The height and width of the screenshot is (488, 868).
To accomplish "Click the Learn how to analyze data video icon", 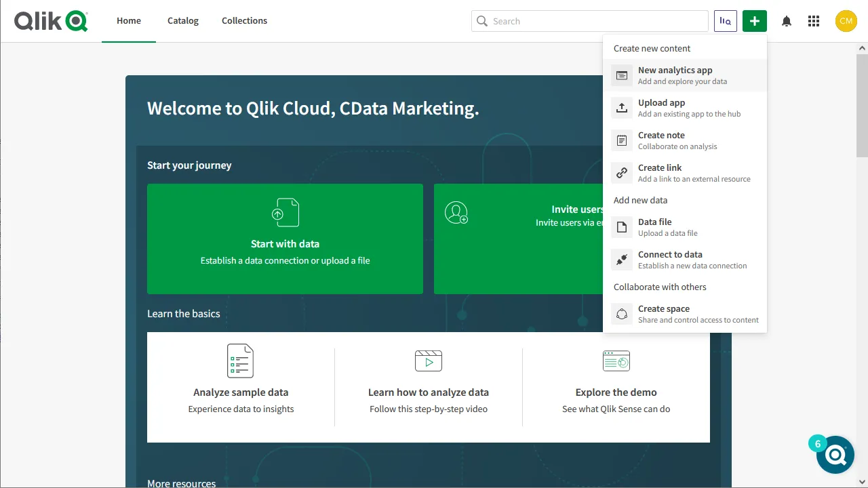I will click(x=428, y=361).
